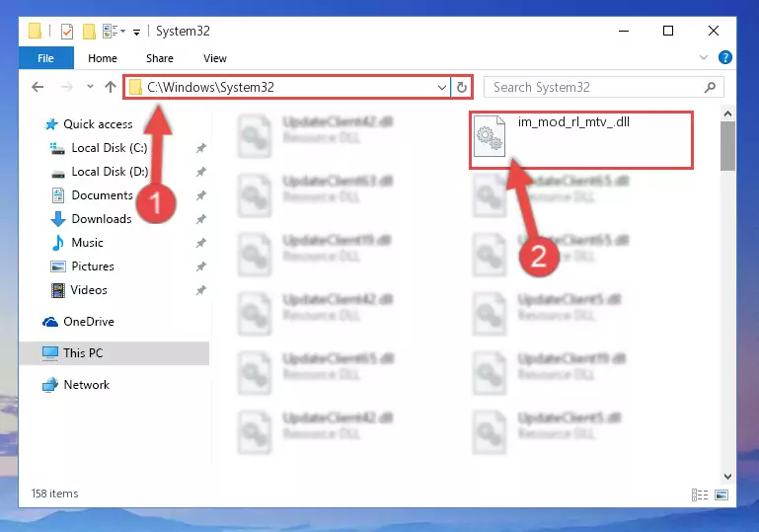
Task: Open address bar history dropdown chevron
Action: pos(442,88)
